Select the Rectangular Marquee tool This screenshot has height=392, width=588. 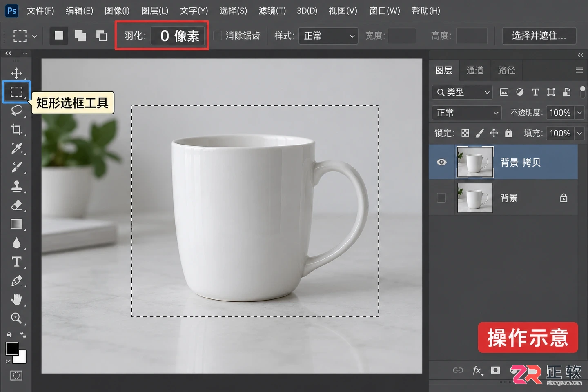pos(16,92)
